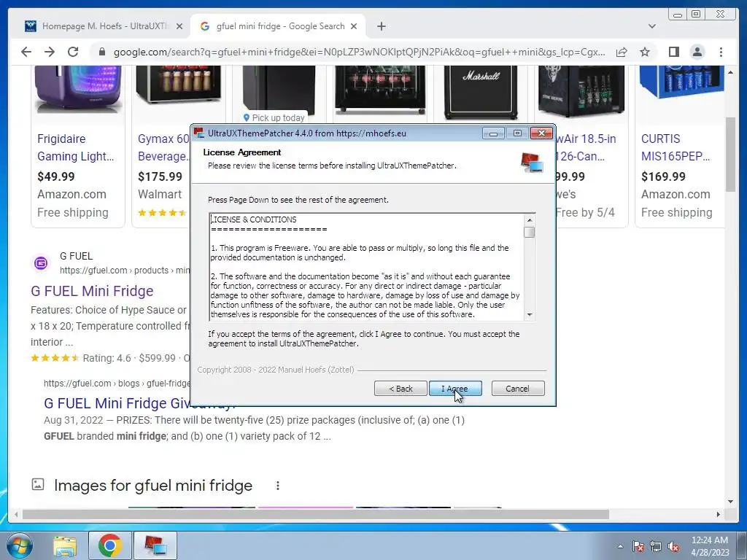This screenshot has width=747, height=560.
Task: Click Images for gfuel mini fridge heading
Action: click(153, 485)
